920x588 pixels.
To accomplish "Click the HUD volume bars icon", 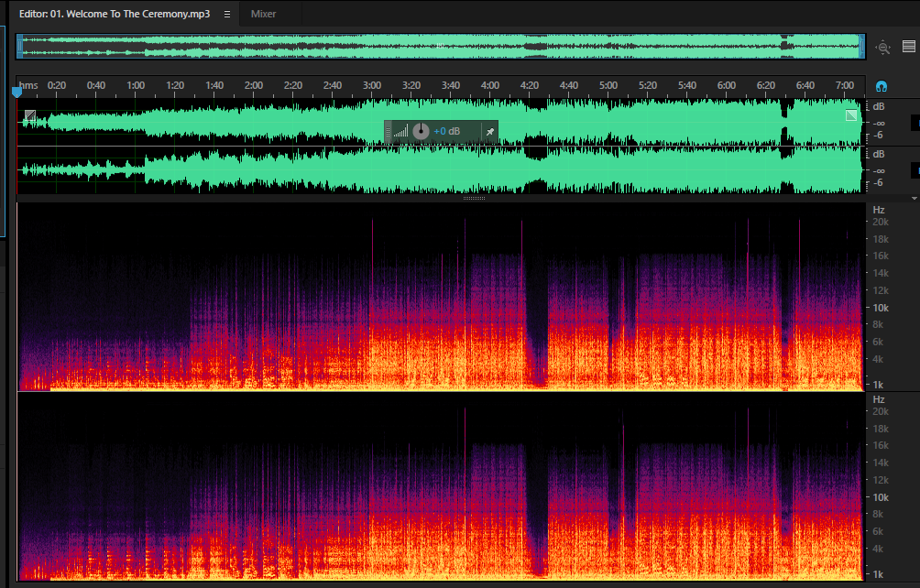I will tap(400, 131).
